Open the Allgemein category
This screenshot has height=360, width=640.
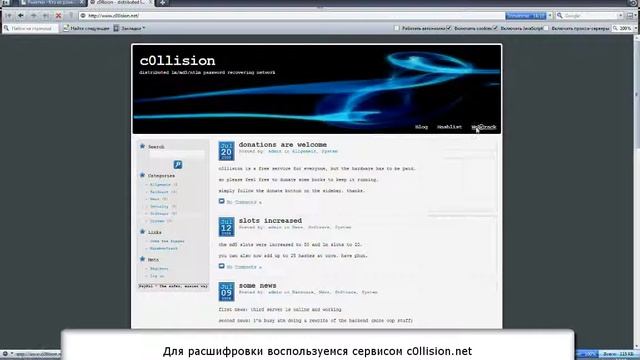tap(160, 184)
